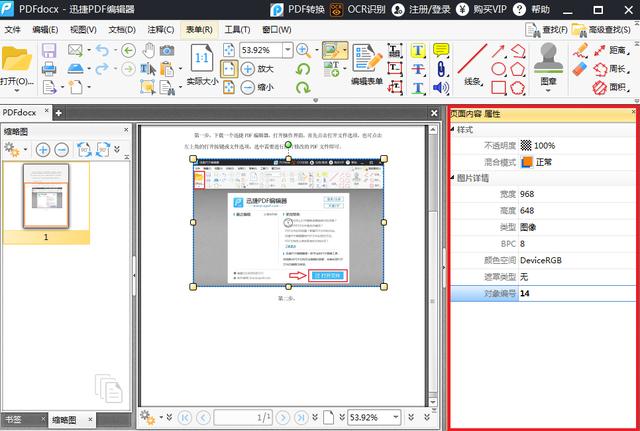Open the 窗口(W) menu

pos(277,30)
